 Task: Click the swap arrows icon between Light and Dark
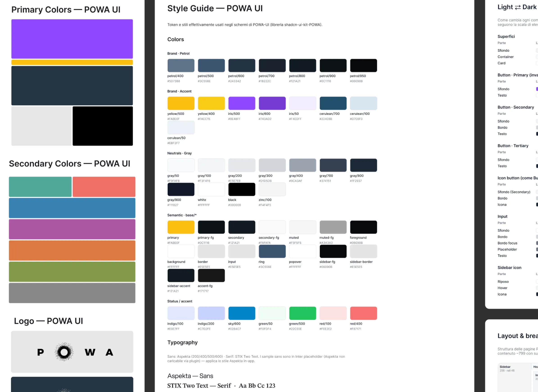[518, 7]
